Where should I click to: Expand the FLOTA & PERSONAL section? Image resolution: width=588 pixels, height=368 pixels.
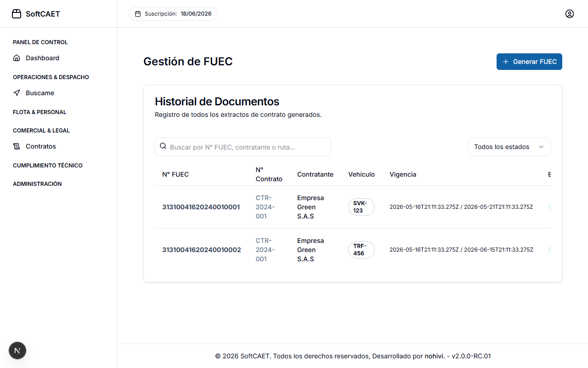coord(40,112)
